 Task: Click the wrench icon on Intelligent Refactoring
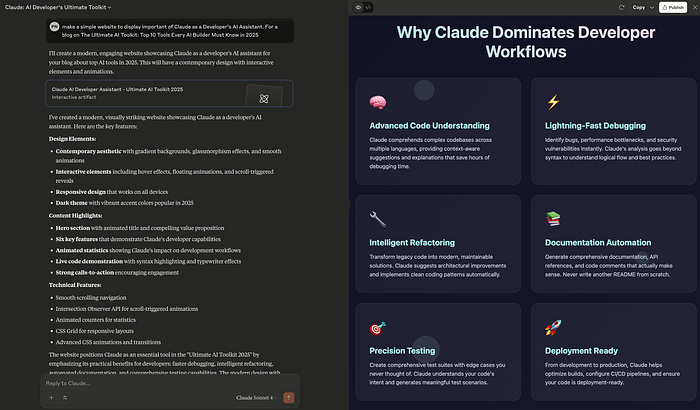378,219
